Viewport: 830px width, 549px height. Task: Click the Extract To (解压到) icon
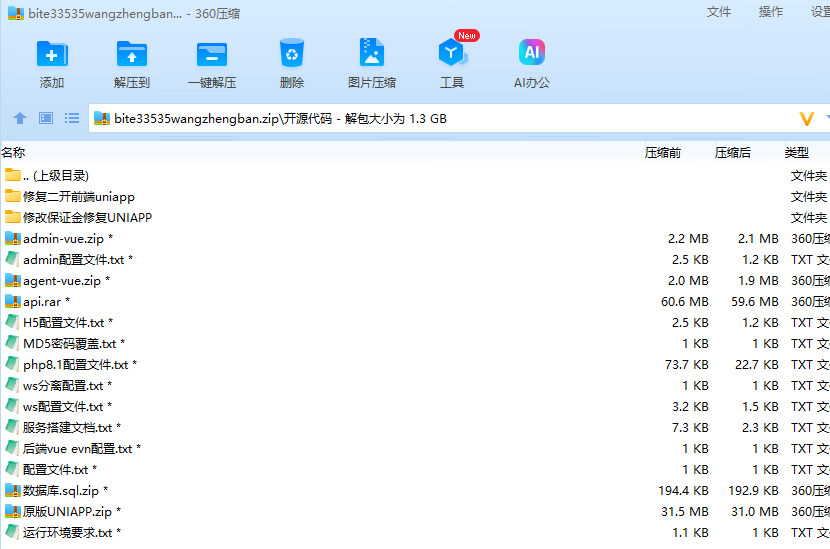coord(132,53)
